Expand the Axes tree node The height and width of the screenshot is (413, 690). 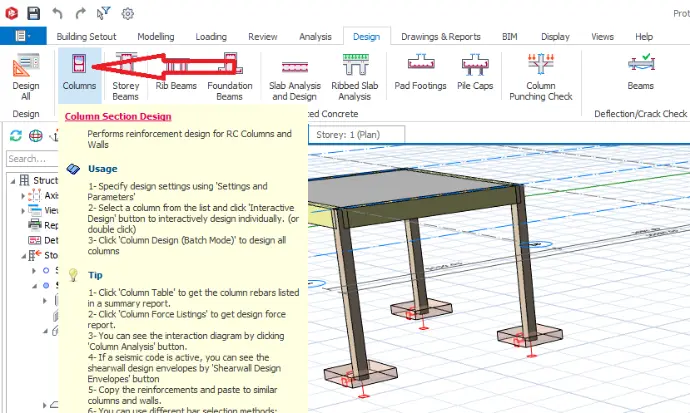click(23, 196)
